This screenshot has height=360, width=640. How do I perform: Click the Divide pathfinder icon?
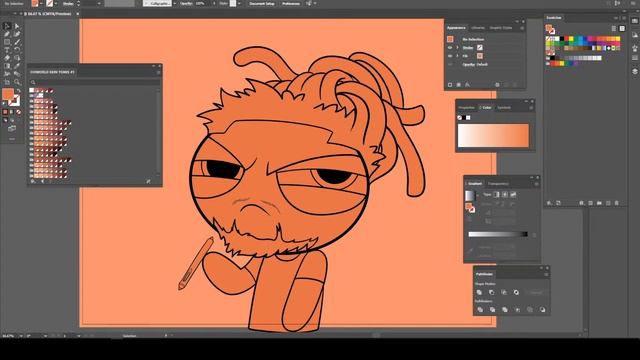(480, 309)
